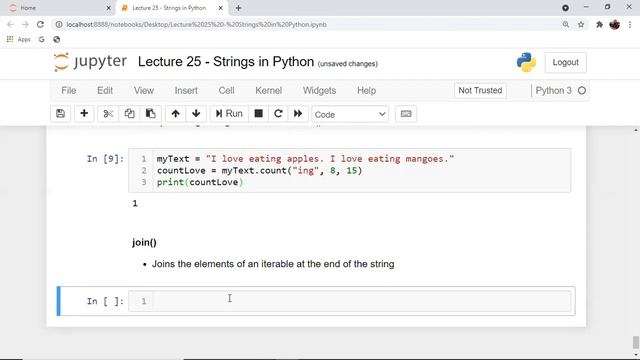
Task: Close the Home browser tab
Action: point(108,8)
